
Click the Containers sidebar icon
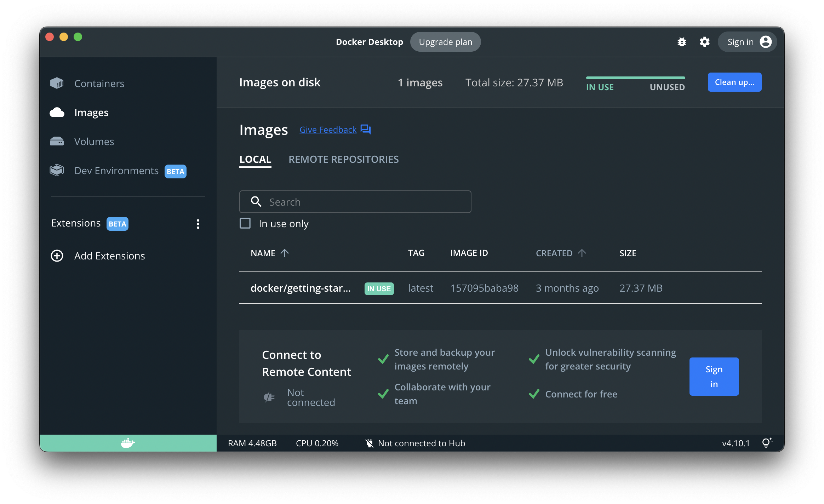[x=57, y=84]
